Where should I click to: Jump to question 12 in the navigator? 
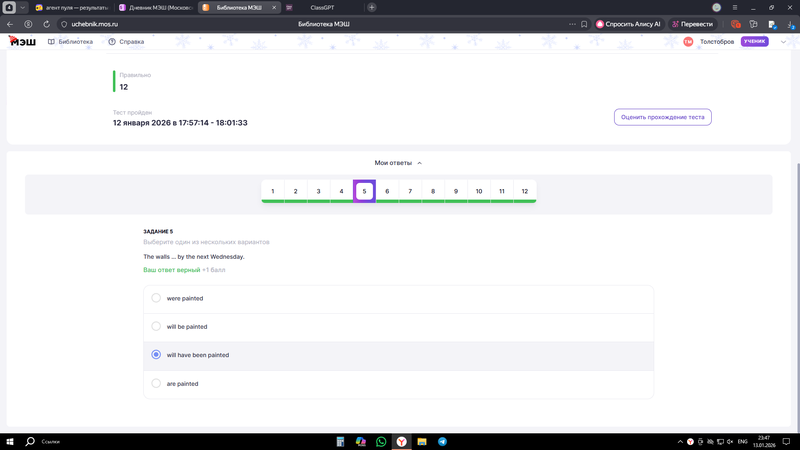[x=524, y=191]
